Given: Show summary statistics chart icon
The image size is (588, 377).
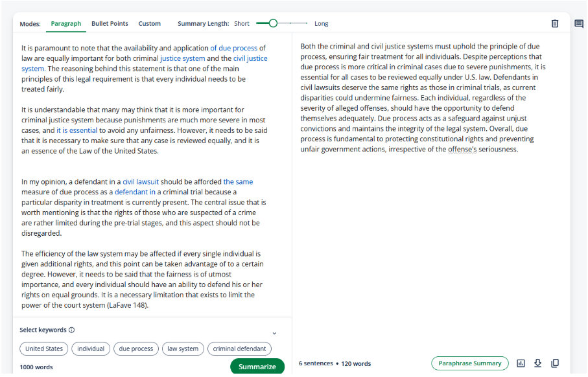Looking at the screenshot, I should pos(521,363).
